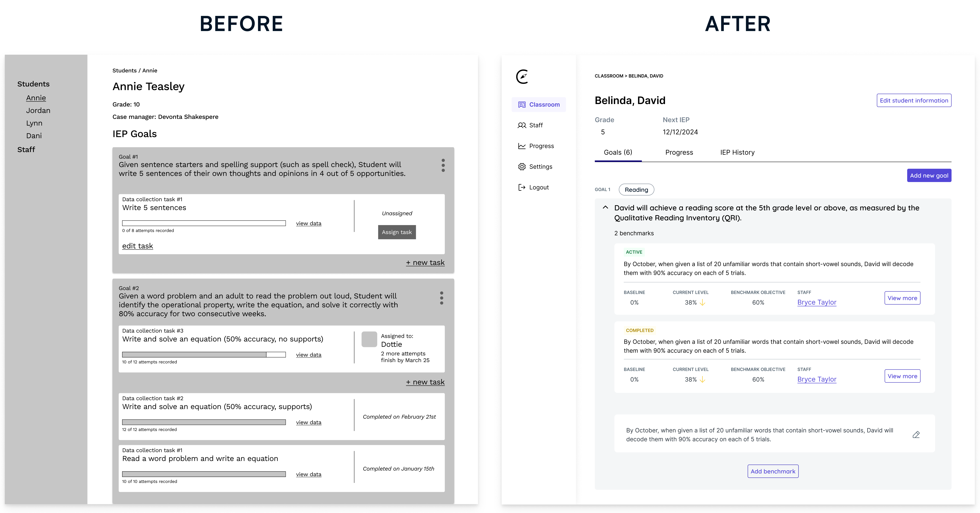
Task: Open Bryce Taylor link on active benchmark
Action: [816, 302]
